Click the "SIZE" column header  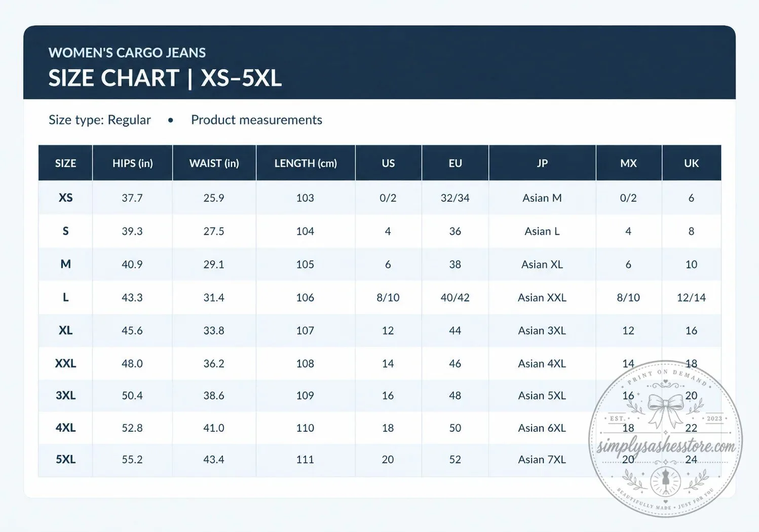tap(66, 163)
